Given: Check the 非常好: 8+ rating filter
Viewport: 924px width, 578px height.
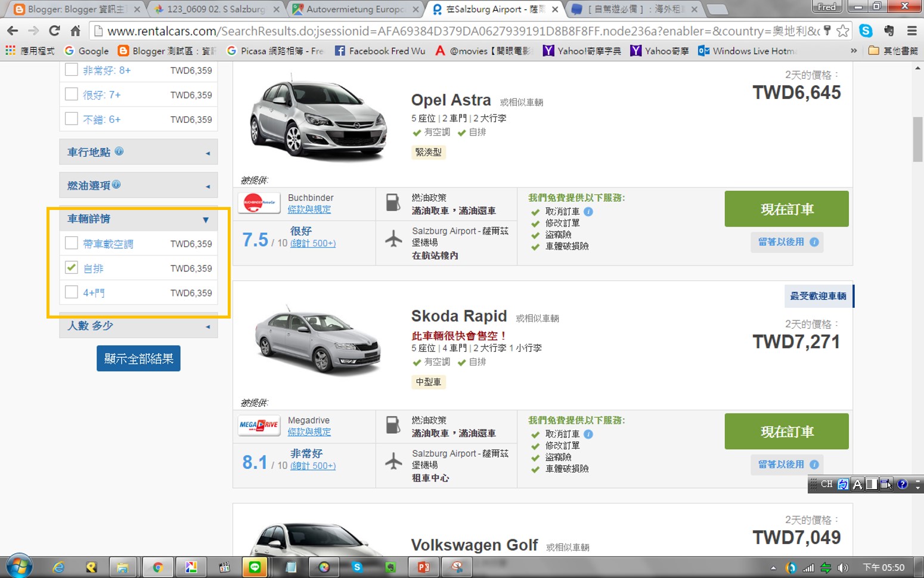Looking at the screenshot, I should tap(72, 70).
